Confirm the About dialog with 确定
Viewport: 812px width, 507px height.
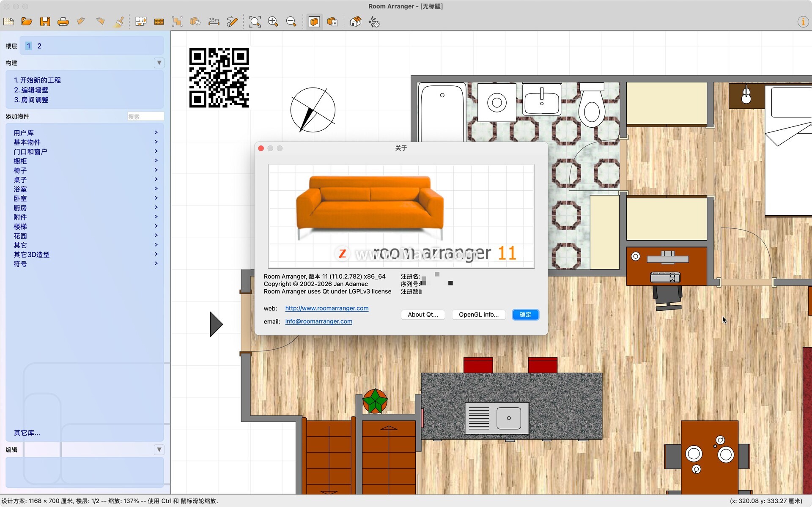[525, 315]
